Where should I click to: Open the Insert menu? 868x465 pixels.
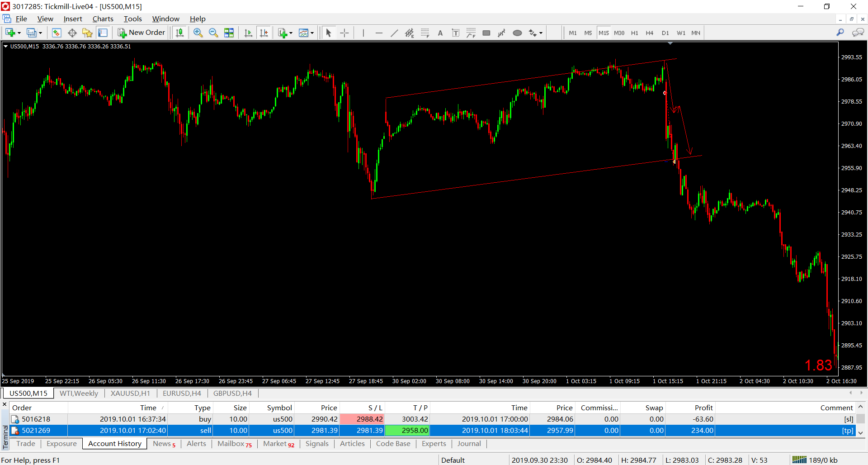pos(72,19)
